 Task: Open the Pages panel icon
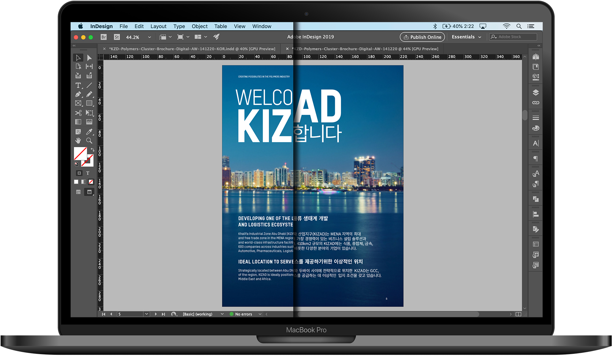[x=536, y=57]
